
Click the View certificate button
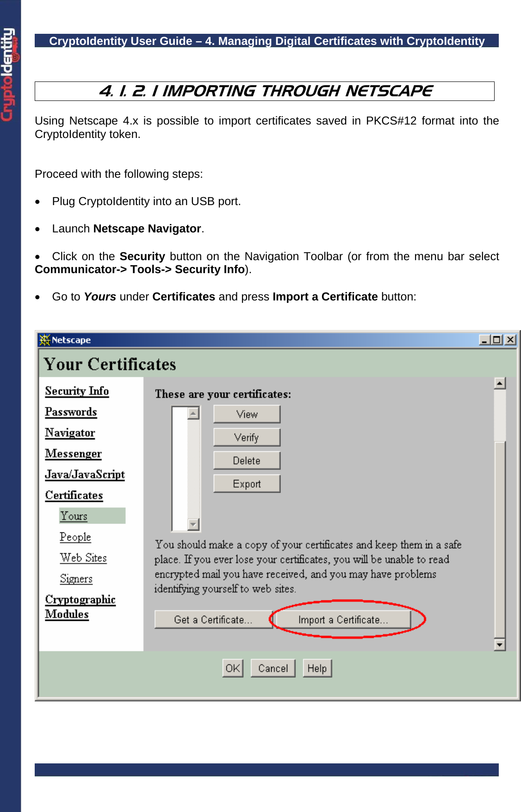coord(247,414)
